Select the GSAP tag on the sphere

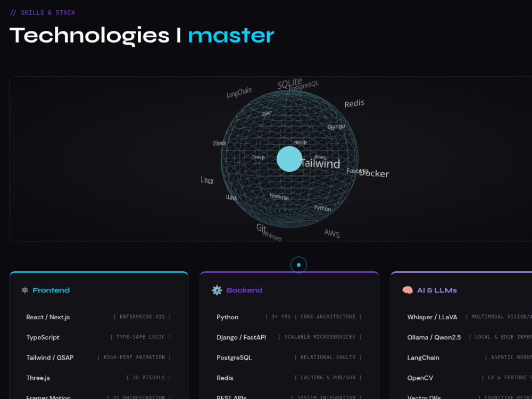[x=267, y=113]
